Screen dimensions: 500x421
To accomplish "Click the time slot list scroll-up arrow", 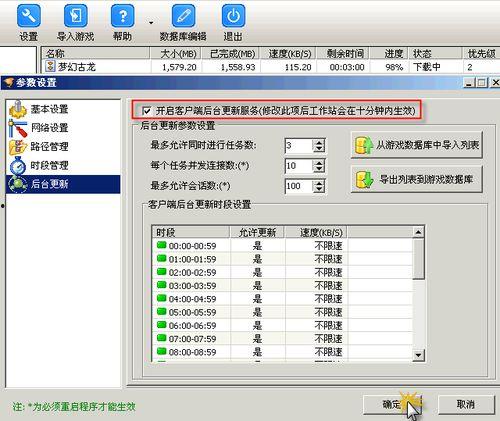I will [418, 232].
